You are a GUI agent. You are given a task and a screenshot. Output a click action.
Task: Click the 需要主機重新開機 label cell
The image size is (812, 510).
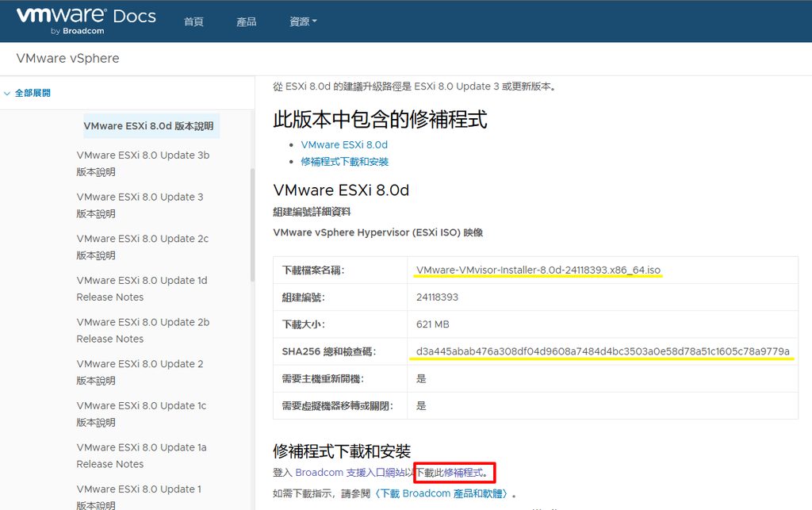click(x=340, y=378)
